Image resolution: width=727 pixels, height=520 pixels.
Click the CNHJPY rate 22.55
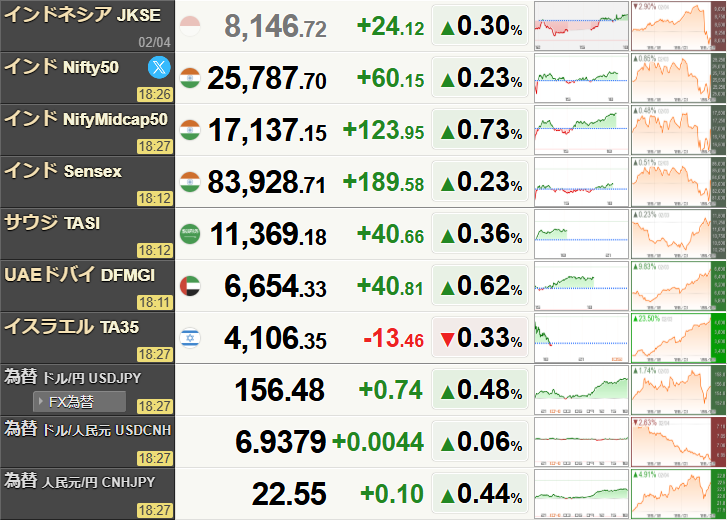tap(289, 494)
